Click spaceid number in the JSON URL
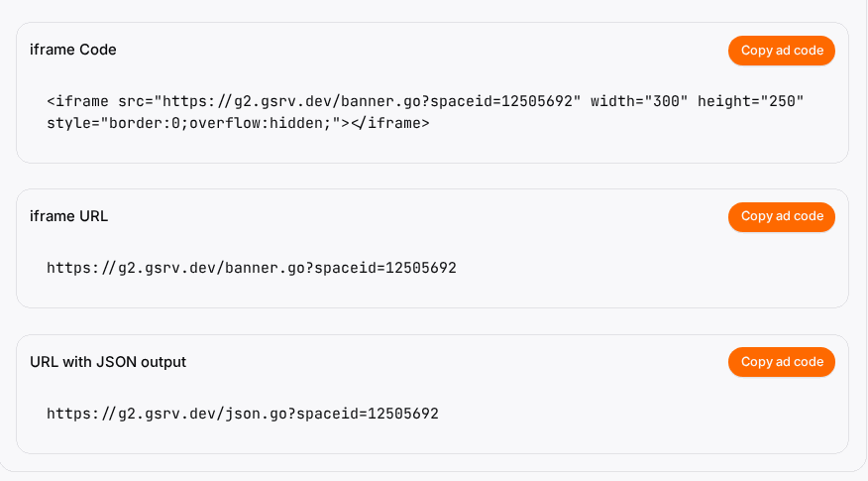 (x=403, y=414)
